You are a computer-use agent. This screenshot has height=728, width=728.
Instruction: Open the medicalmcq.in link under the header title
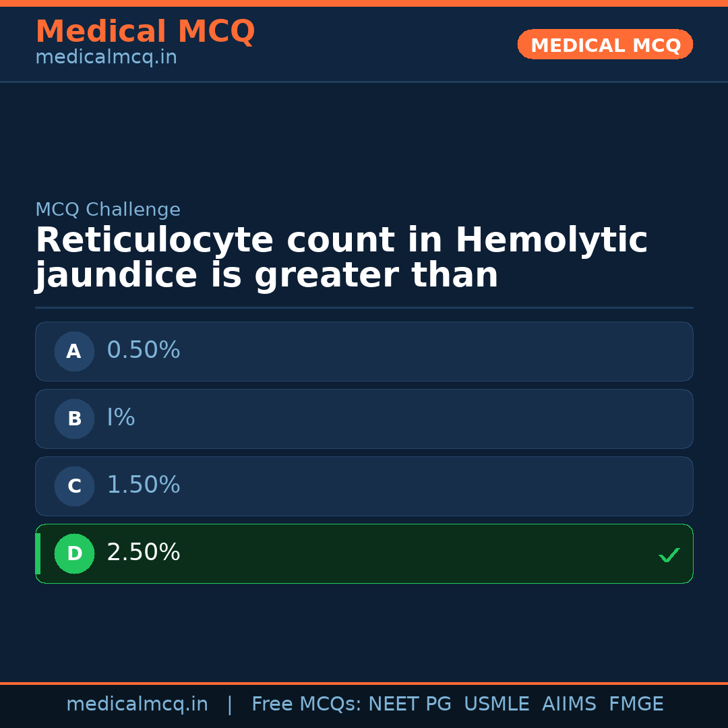106,58
